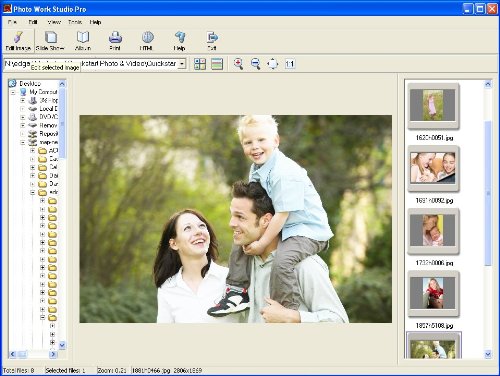Open the Album tool
This screenshot has width=500, height=376.
coord(83,41)
